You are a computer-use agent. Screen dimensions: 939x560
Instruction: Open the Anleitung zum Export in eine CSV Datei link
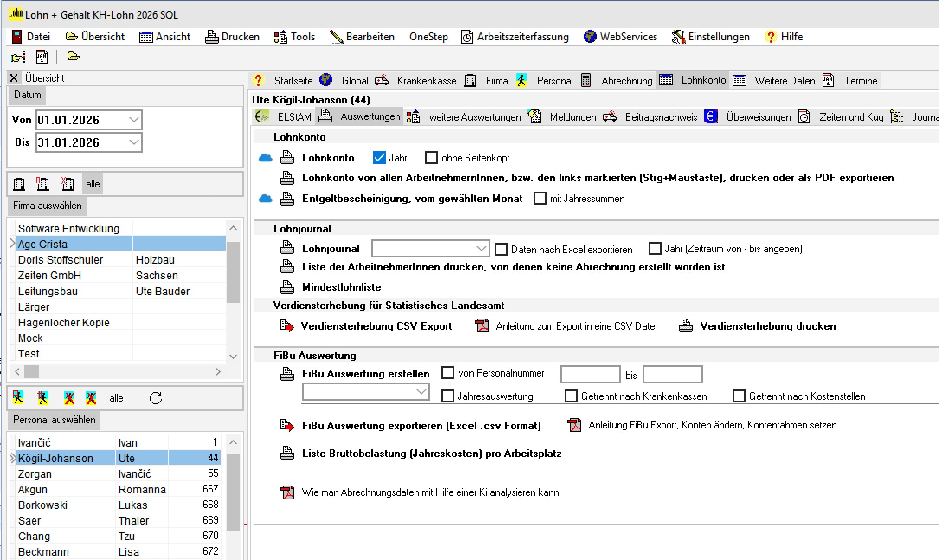576,326
